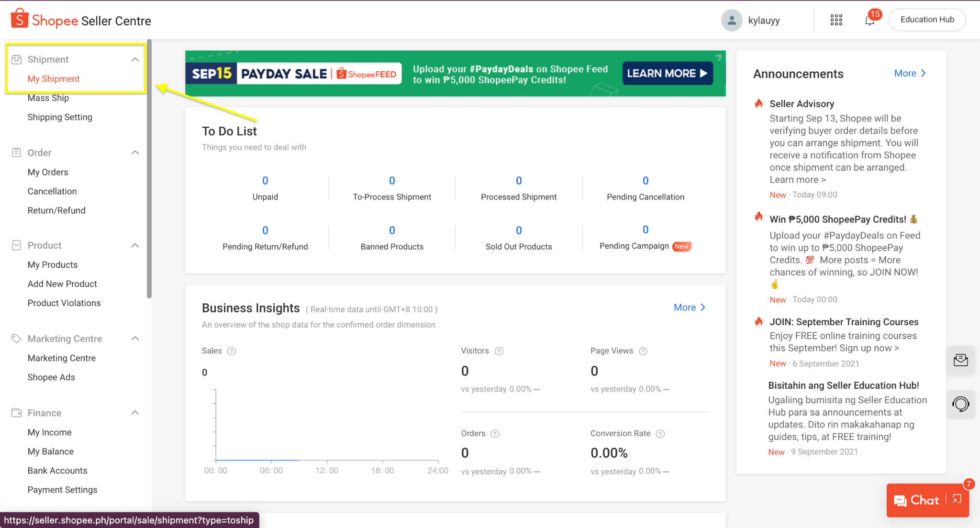Open Payment Settings in the sidebar

(x=62, y=490)
